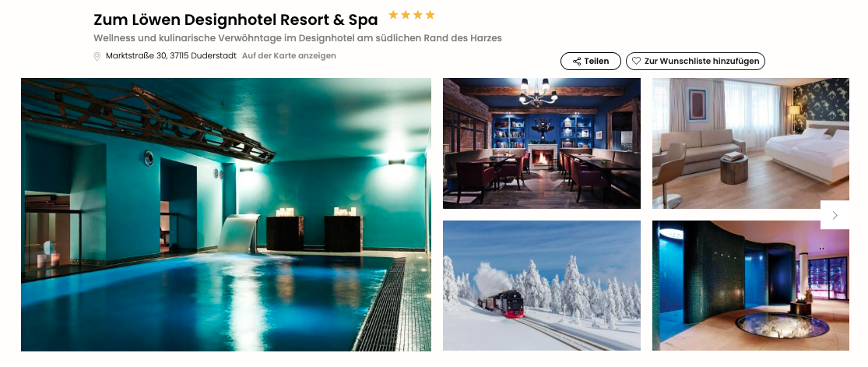The image size is (868, 367).
Task: Click the fourth gold rating star
Action: (430, 15)
